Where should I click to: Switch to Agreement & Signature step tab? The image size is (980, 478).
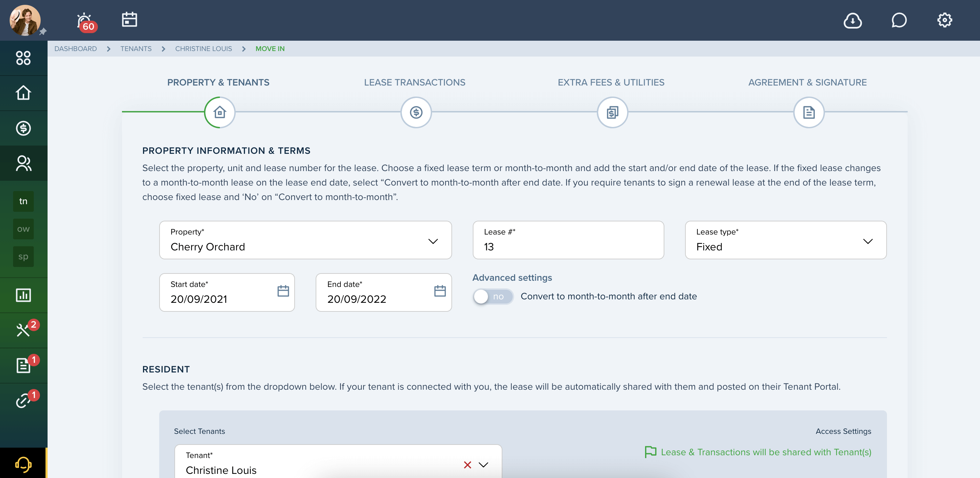pyautogui.click(x=807, y=82)
